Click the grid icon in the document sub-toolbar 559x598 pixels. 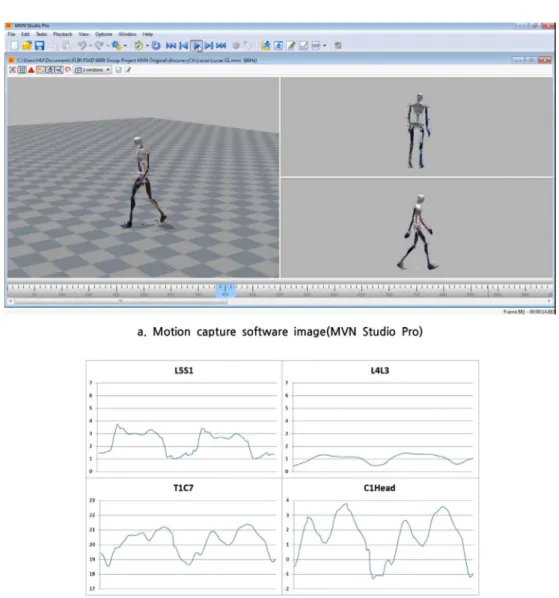point(22,70)
